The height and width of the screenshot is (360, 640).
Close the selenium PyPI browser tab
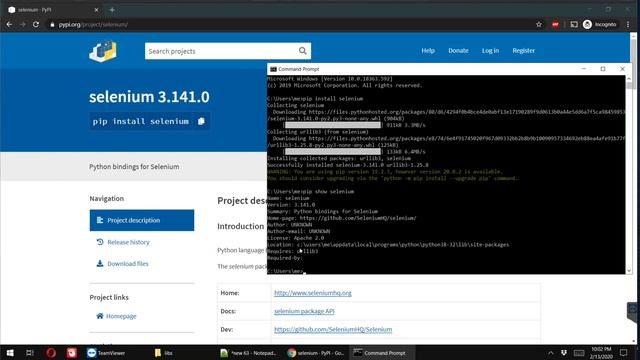click(x=96, y=10)
